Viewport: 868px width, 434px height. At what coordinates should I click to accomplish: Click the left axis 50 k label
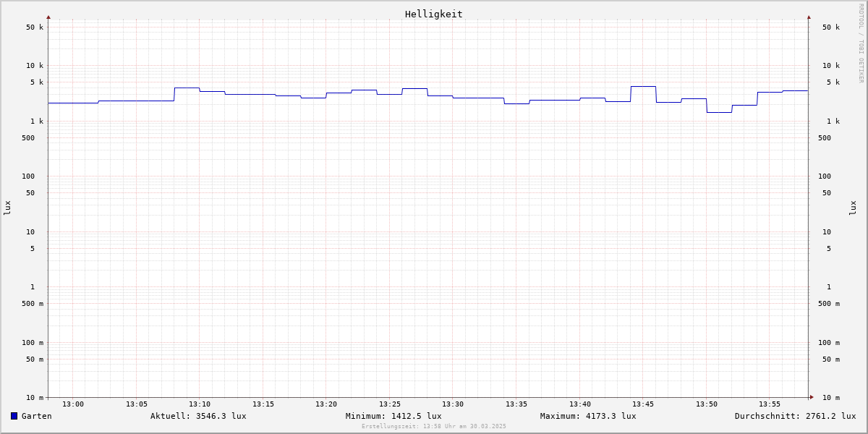(35, 27)
